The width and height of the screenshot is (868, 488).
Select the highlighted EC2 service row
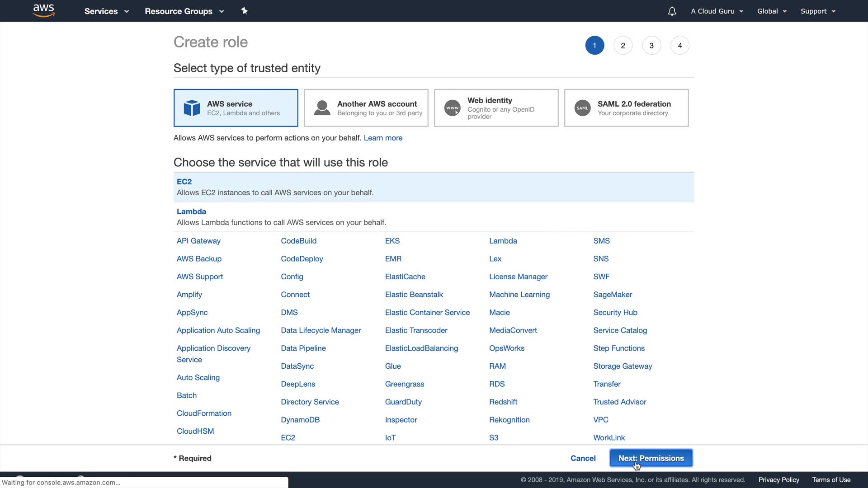click(x=433, y=187)
